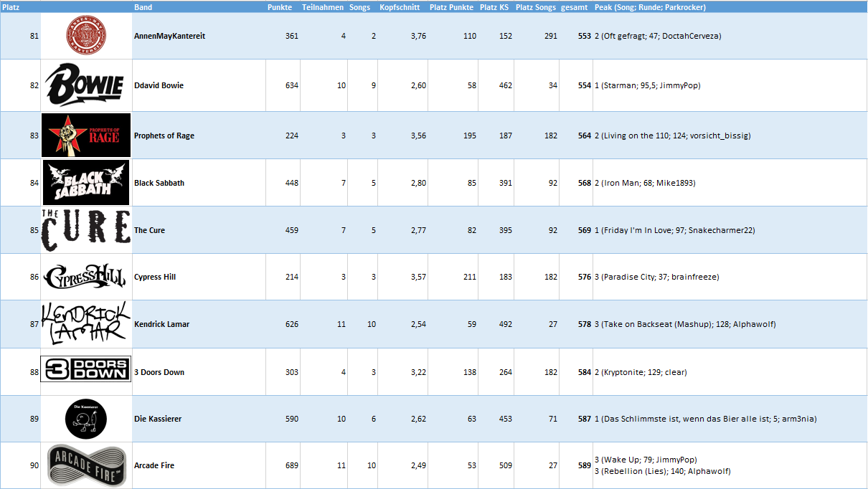The width and height of the screenshot is (868, 489).
Task: Select the Teilnahmen column header
Action: tap(323, 7)
